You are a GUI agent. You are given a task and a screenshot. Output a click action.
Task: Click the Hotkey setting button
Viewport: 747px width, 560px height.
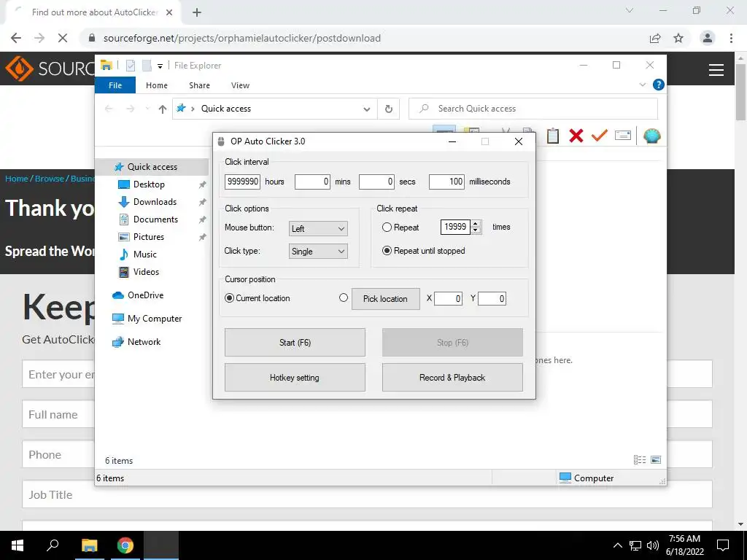coord(295,378)
